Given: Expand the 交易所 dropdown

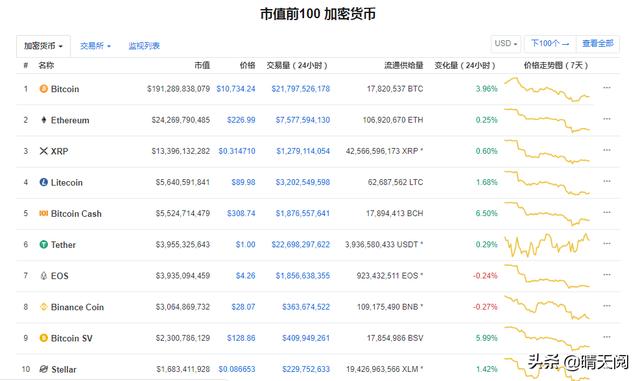Looking at the screenshot, I should 95,46.
